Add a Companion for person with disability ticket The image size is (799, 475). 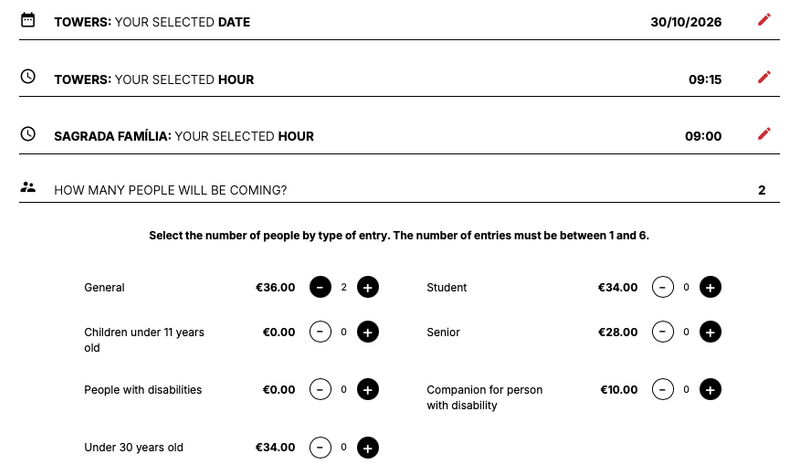710,390
